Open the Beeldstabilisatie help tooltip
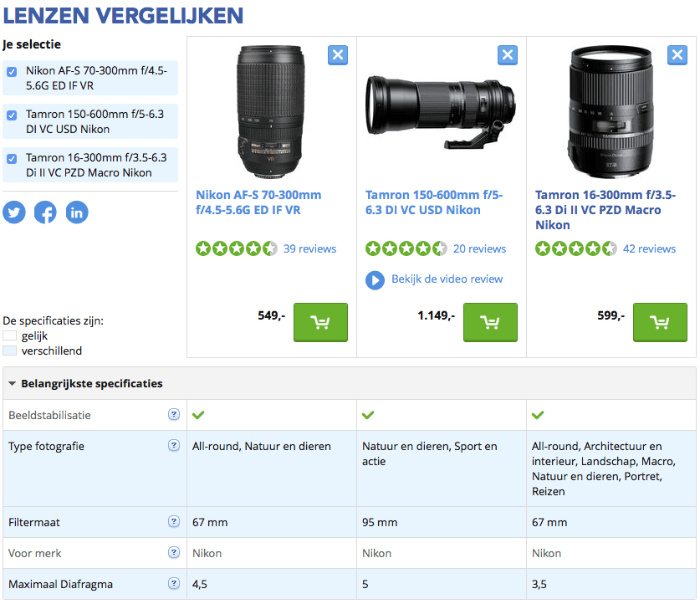This screenshot has width=700, height=604. click(x=173, y=414)
